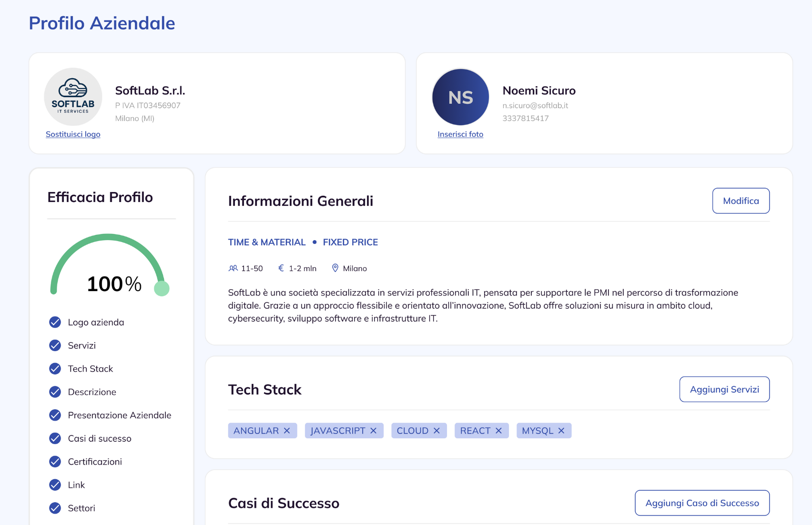Click the Aggiungi Servizi button

click(x=724, y=389)
